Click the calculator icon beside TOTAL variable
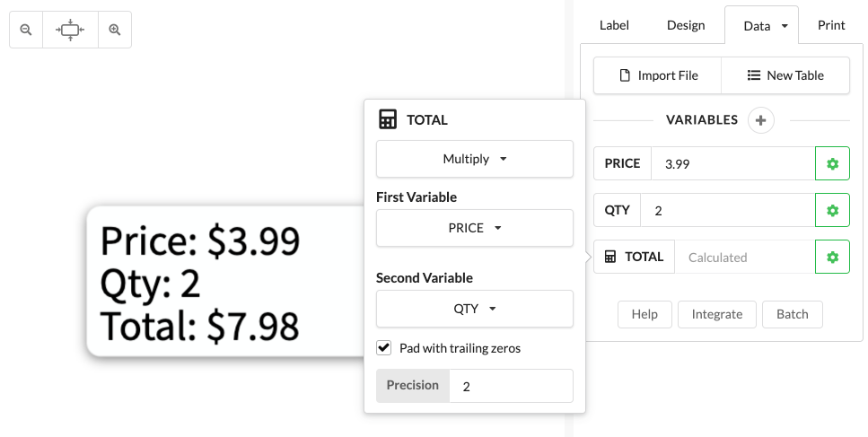Screen dimensions: 868x437 pyautogui.click(x=610, y=257)
